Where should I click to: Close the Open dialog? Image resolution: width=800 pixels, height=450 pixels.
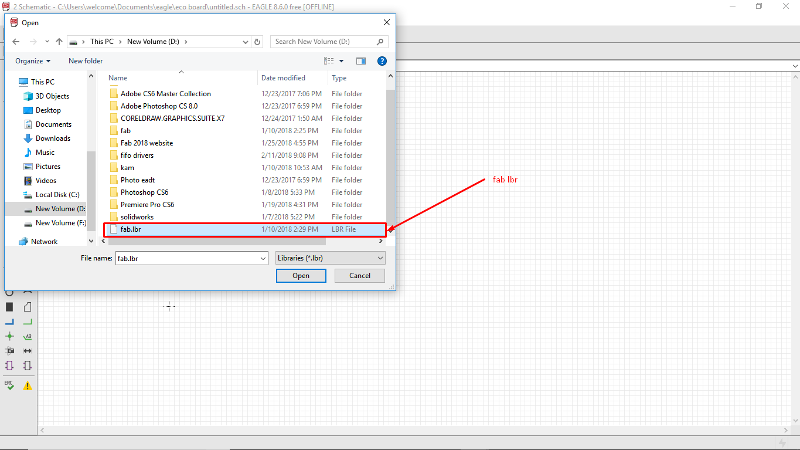(x=387, y=22)
